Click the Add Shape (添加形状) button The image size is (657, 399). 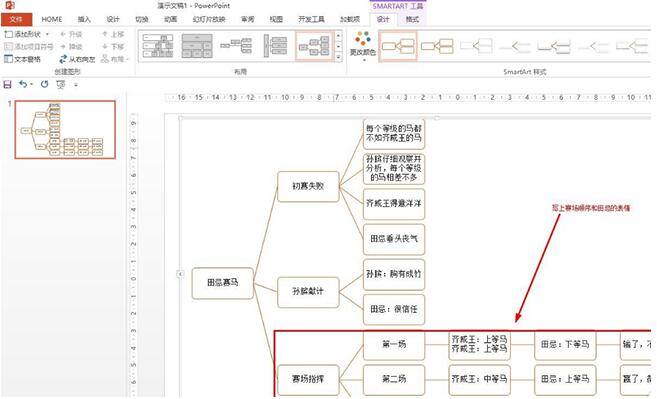(x=23, y=34)
